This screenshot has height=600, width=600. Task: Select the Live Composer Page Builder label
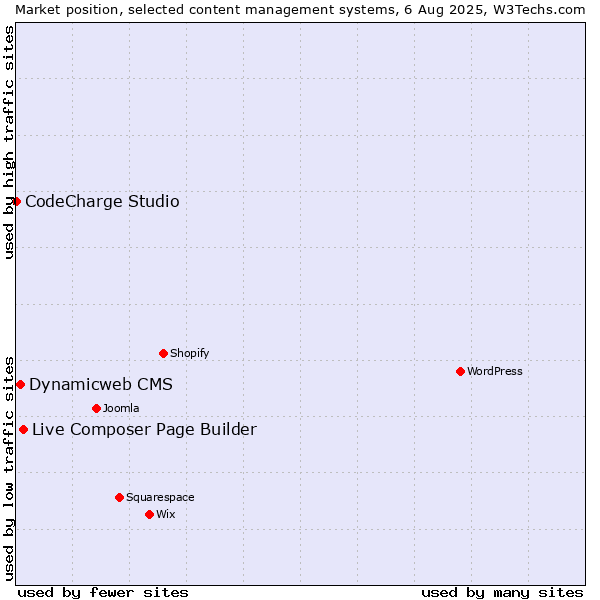click(144, 429)
